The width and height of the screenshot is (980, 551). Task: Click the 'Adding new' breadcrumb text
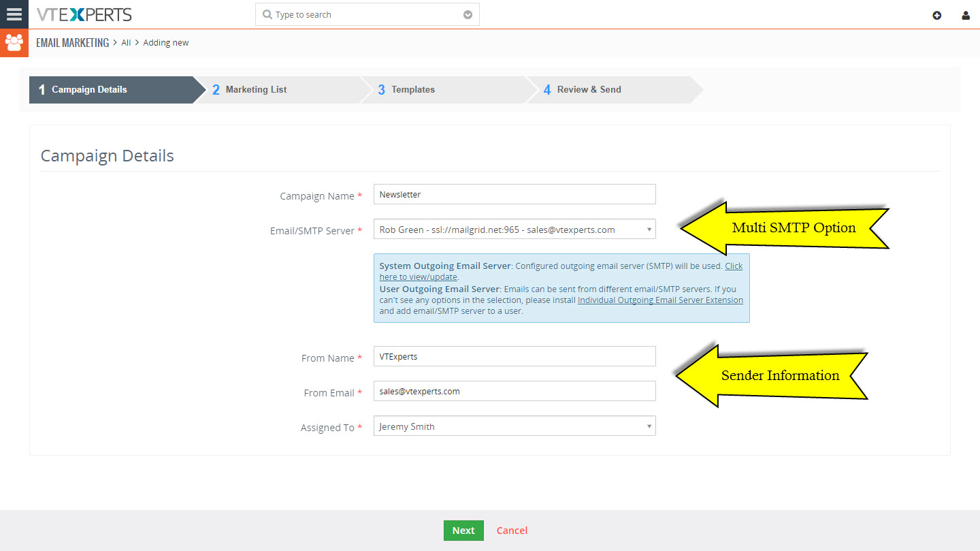click(166, 43)
